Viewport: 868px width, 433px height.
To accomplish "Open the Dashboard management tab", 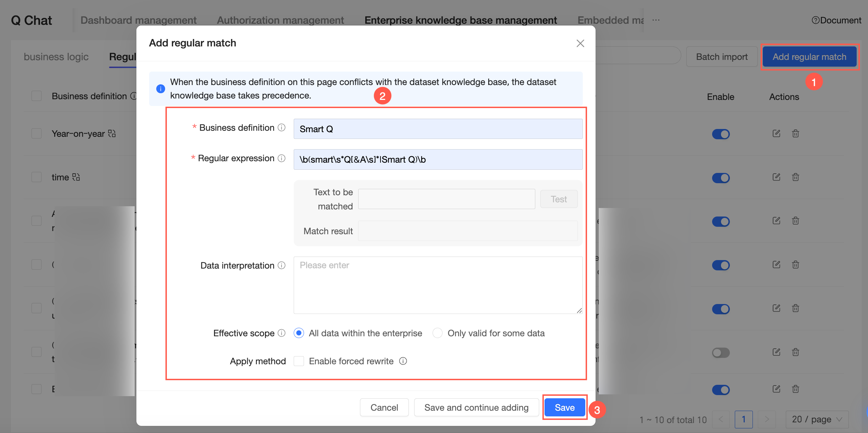I will 139,20.
